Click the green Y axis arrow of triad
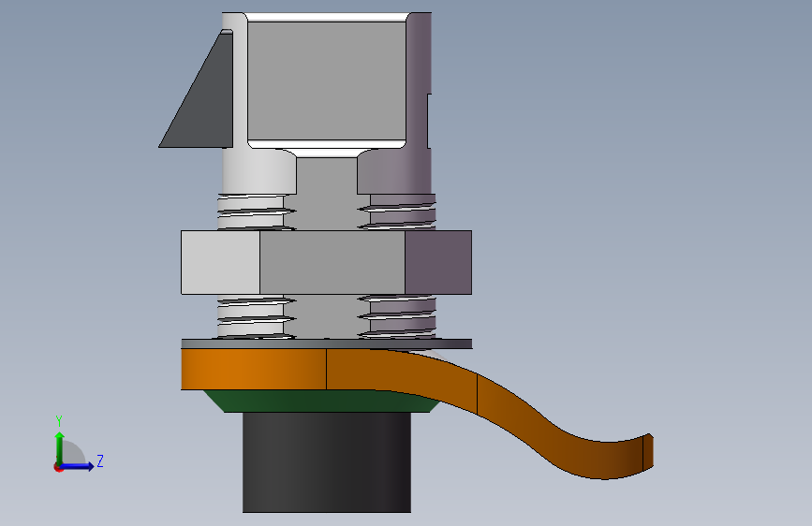Screen dimensions: 812x526 coord(60,447)
